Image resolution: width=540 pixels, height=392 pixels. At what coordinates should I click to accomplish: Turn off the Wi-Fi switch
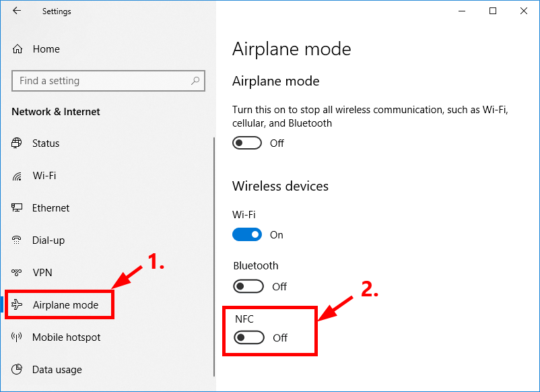pyautogui.click(x=248, y=234)
